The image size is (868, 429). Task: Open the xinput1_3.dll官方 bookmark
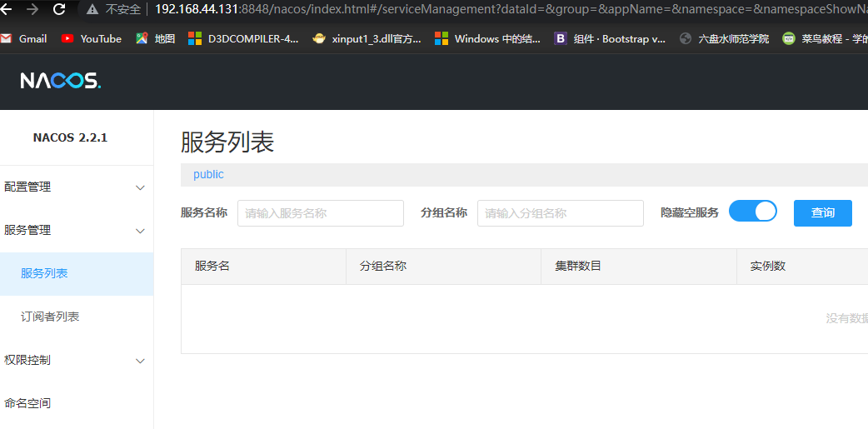point(367,39)
